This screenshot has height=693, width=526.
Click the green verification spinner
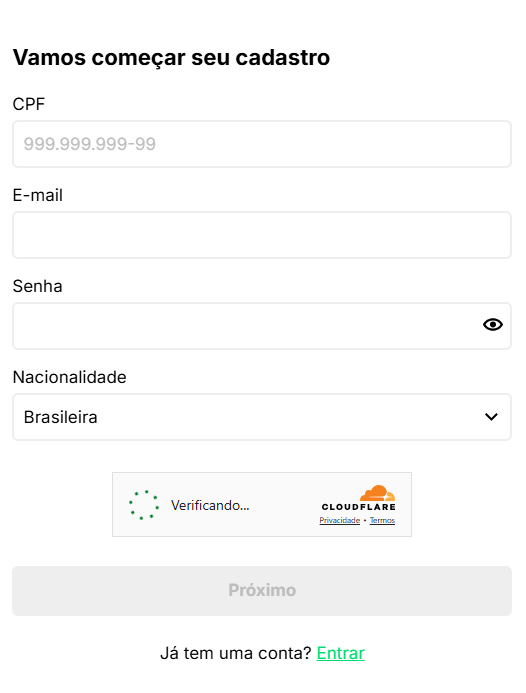coord(144,505)
